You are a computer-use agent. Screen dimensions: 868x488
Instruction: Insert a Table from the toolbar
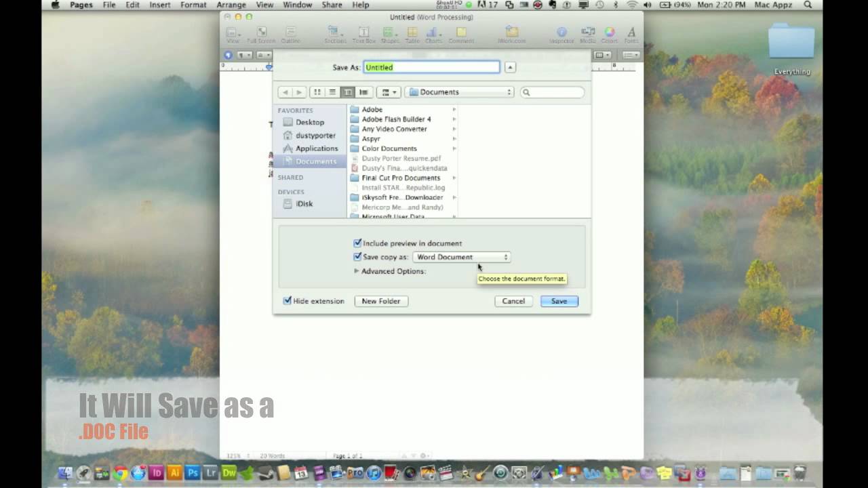(x=412, y=35)
